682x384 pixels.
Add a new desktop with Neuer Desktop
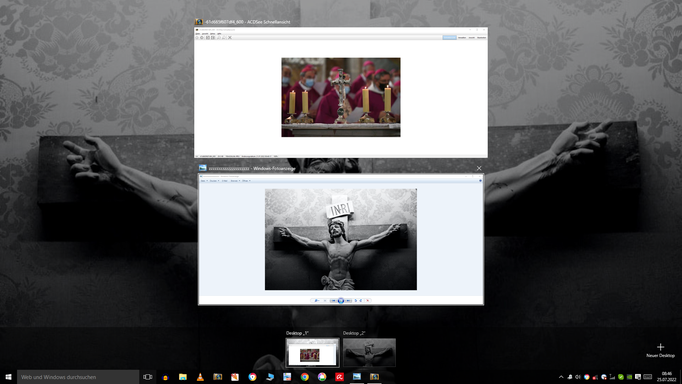[x=660, y=350]
